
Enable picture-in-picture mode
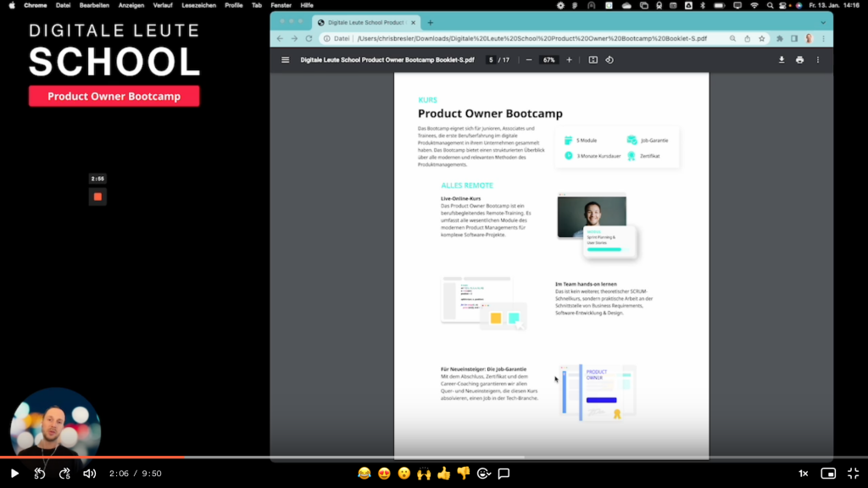click(828, 474)
